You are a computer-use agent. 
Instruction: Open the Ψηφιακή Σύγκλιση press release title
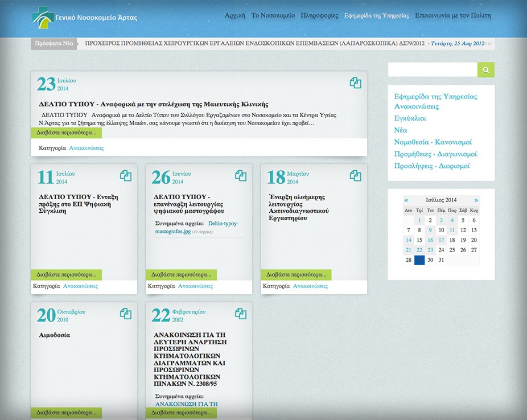tap(79, 204)
